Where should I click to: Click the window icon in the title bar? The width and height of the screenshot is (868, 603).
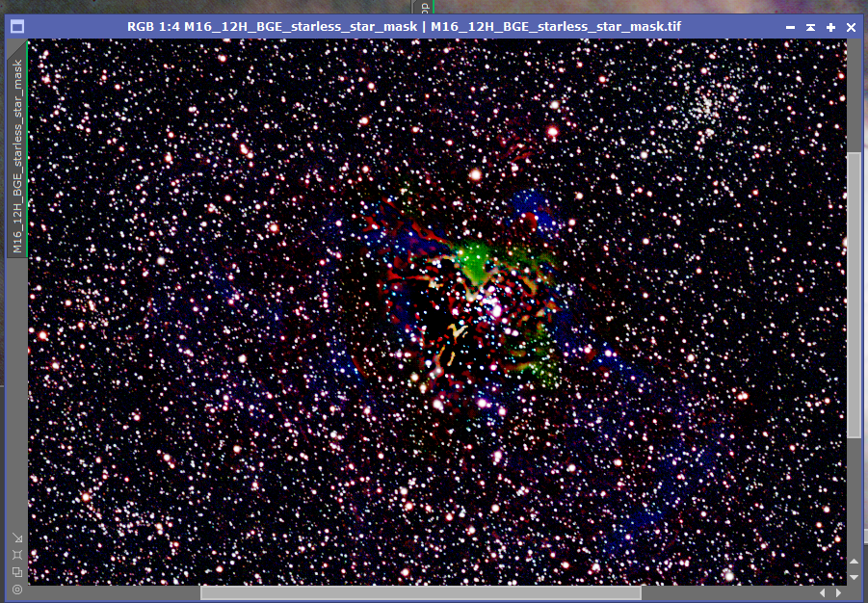17,27
